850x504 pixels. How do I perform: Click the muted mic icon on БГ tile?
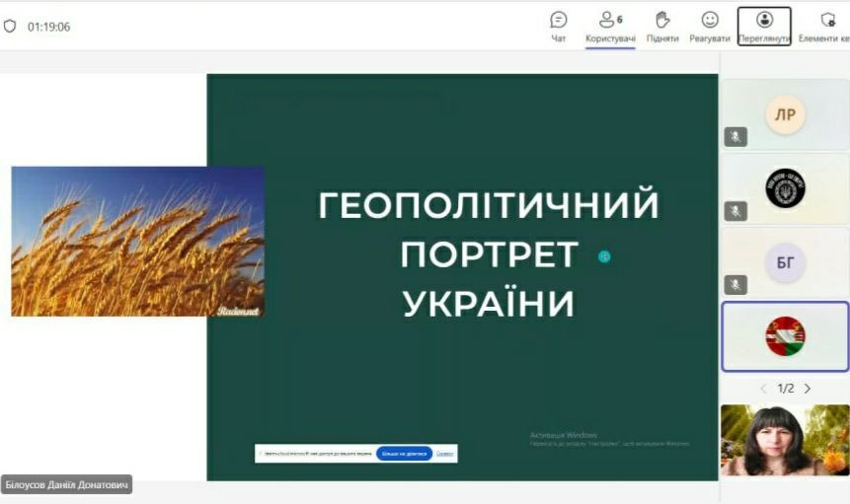pyautogui.click(x=735, y=284)
